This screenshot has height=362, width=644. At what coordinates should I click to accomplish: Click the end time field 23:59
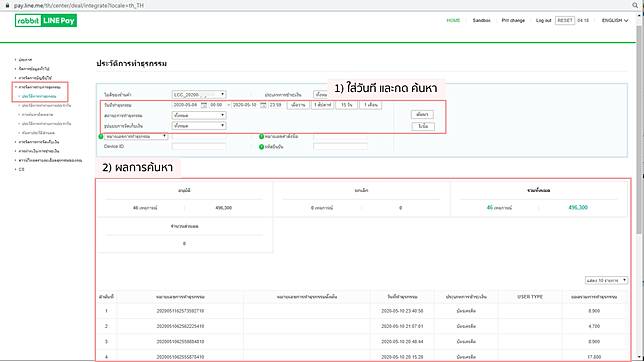(x=276, y=105)
